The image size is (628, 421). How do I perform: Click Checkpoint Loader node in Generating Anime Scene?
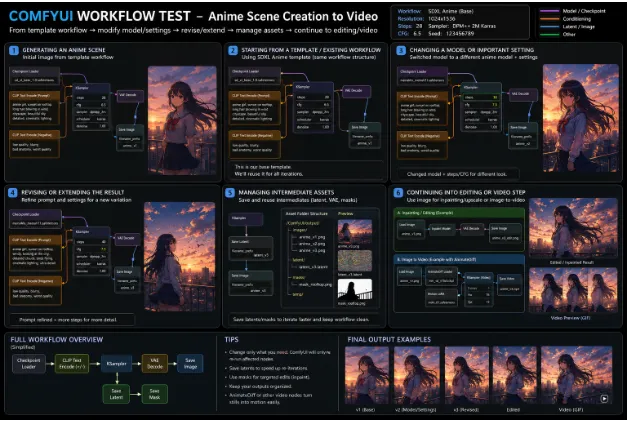[x=34, y=76]
